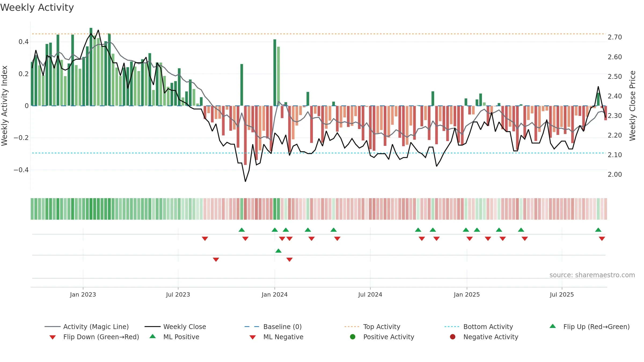Click the 'Weekly Close Price' axis title
Screen dimensions: 644x362
click(x=632, y=106)
